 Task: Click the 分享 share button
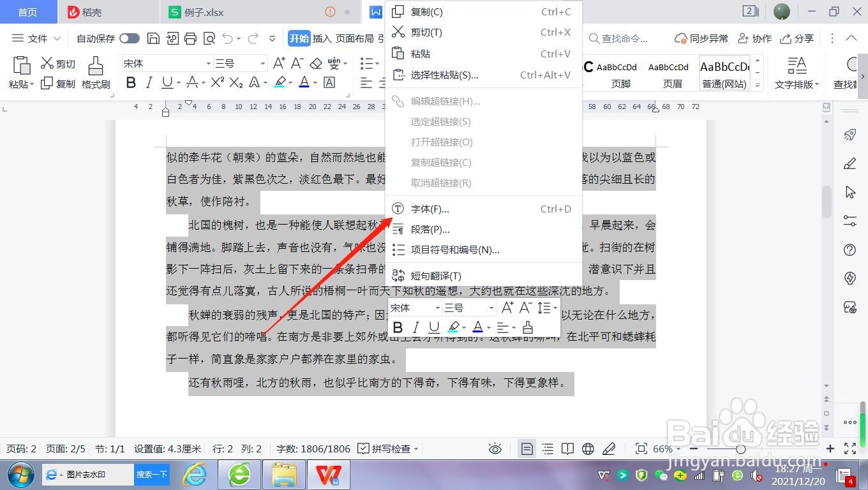(x=797, y=38)
